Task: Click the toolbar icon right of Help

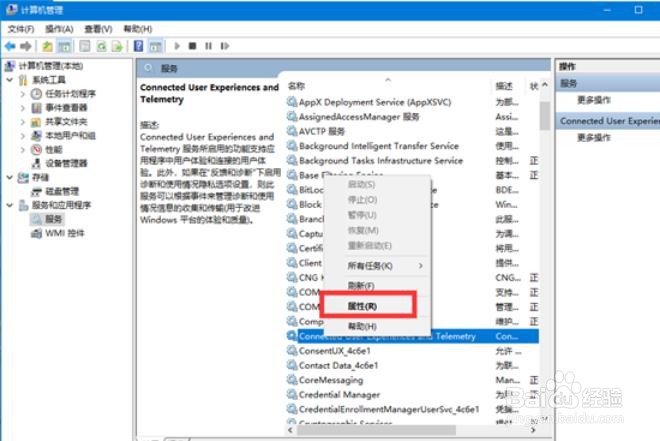Action: pyautogui.click(x=155, y=46)
